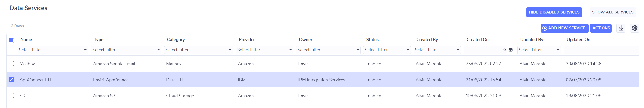Check the Mailbox row checkbox
This screenshot has height=108, width=644.
(11, 63)
